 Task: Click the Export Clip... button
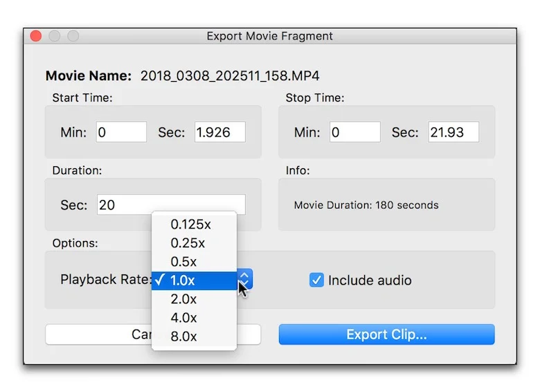386,334
